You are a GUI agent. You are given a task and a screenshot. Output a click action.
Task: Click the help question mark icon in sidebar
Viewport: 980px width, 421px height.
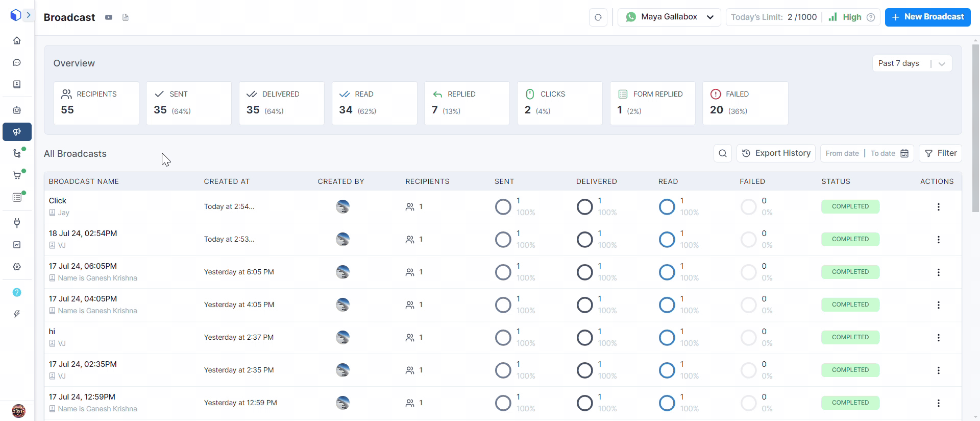click(17, 292)
